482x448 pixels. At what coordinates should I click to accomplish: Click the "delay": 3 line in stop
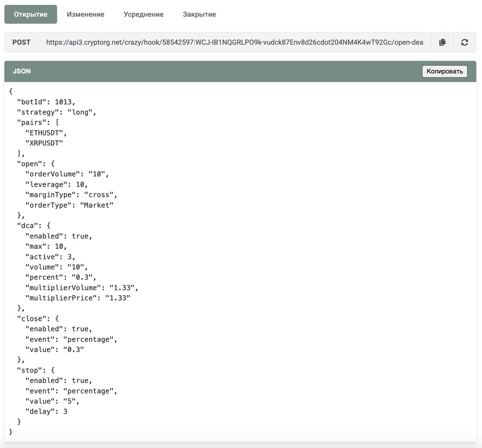pyautogui.click(x=46, y=412)
